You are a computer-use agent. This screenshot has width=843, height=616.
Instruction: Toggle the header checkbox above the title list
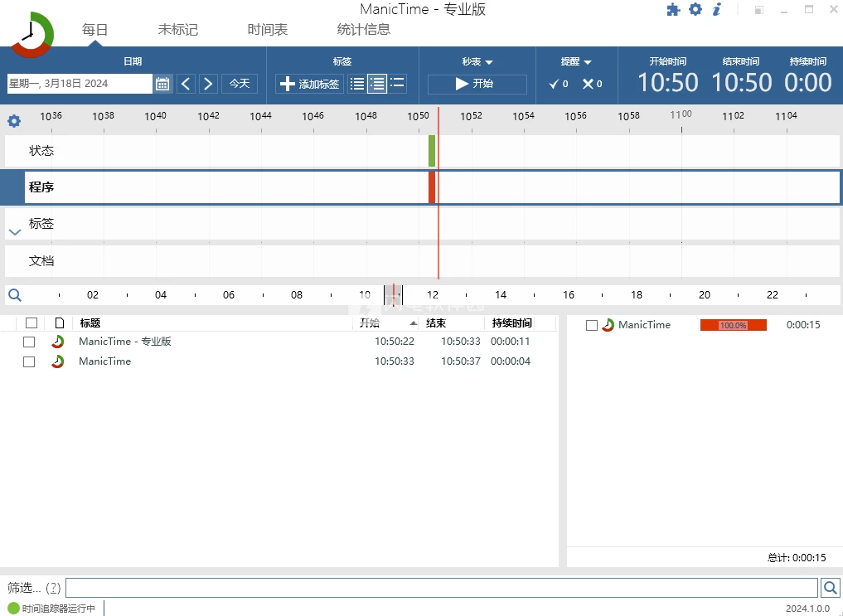click(31, 323)
